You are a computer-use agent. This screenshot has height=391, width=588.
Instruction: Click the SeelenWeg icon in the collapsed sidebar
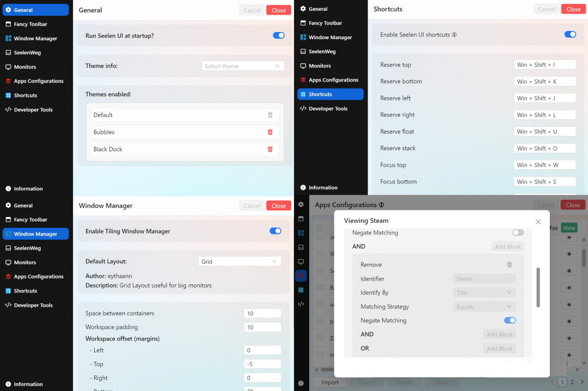point(301,247)
